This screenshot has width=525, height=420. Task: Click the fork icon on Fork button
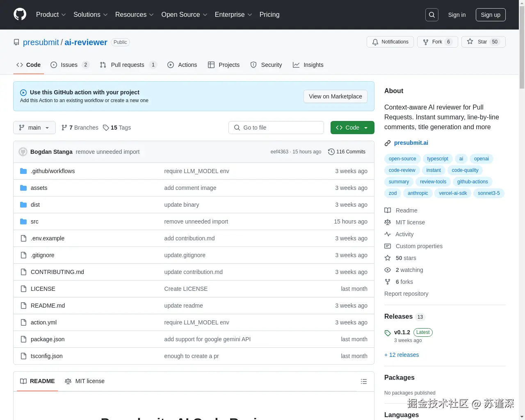tap(425, 41)
